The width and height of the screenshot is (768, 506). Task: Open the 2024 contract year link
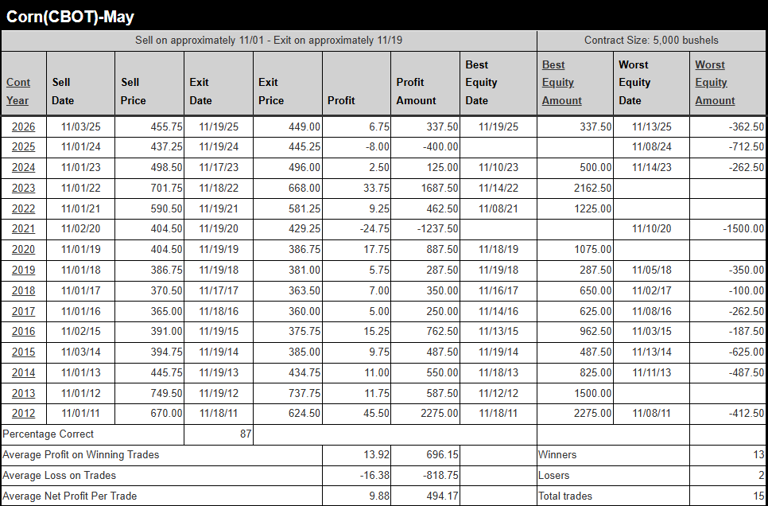(24, 168)
